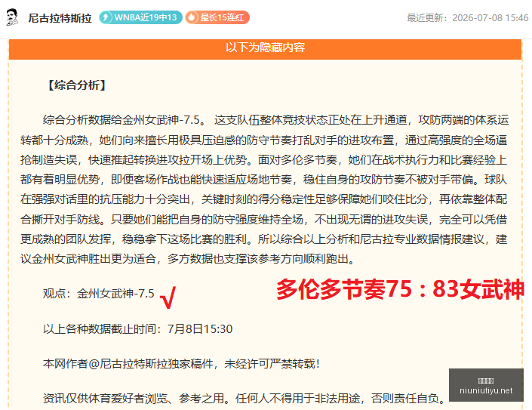Viewport: 532px width, 410px height.
Task: Click the WNBA近19中13 badge
Action: (x=140, y=17)
